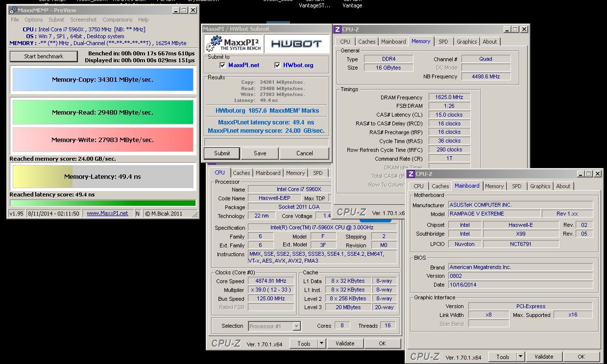Click the DRAM Frequency 1625.0 MHz value
The height and width of the screenshot is (364, 607).
coord(449,97)
